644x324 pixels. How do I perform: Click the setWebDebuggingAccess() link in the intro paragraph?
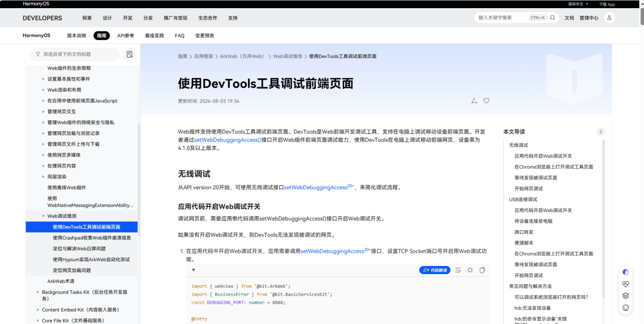coord(228,139)
